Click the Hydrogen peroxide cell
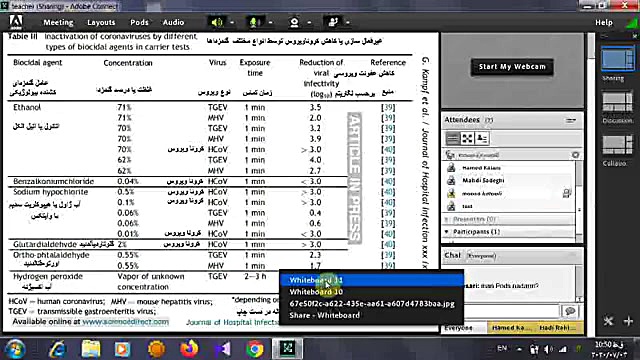The width and height of the screenshot is (640, 360). tap(48, 276)
